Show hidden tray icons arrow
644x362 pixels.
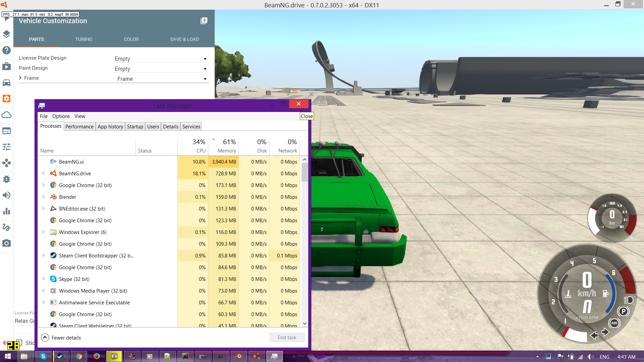tap(537, 357)
